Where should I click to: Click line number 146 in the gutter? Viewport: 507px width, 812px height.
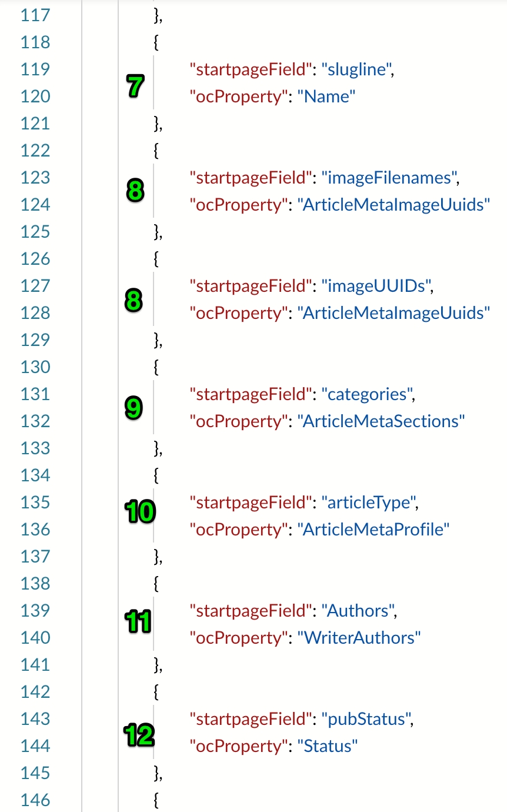click(35, 800)
